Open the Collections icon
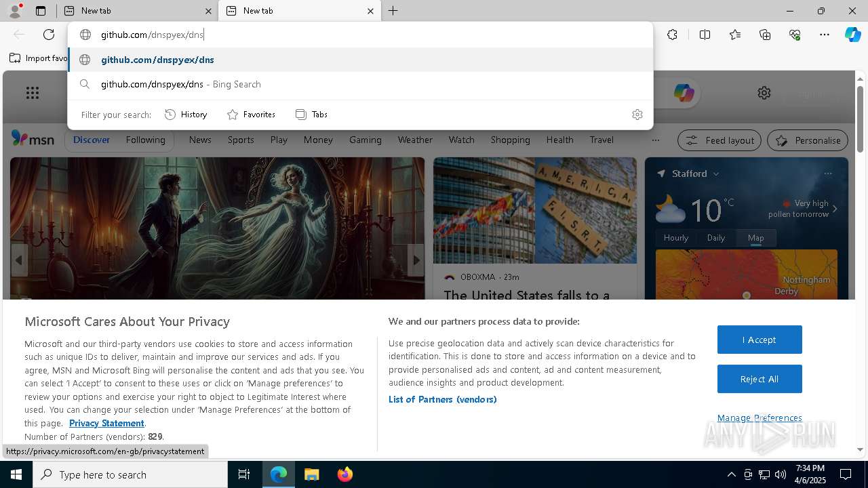The width and height of the screenshot is (868, 488). [x=765, y=35]
